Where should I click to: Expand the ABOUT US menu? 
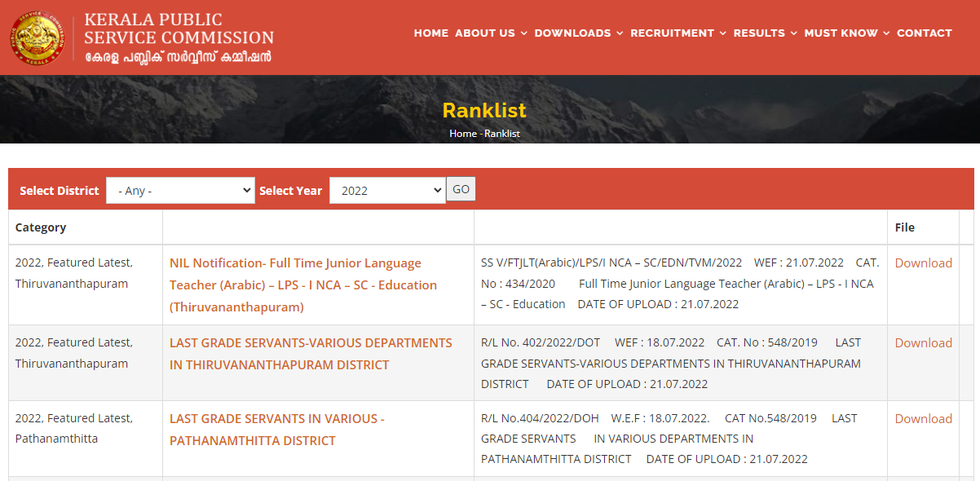[491, 33]
